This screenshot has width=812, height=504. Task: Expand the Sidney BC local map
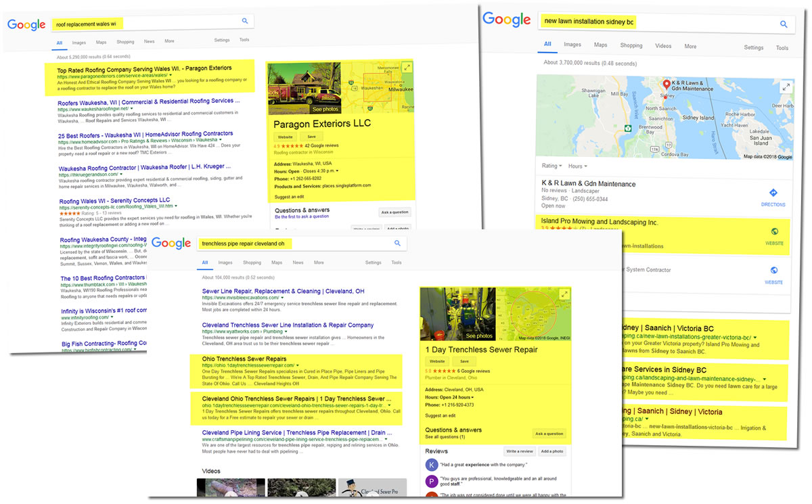(x=786, y=87)
